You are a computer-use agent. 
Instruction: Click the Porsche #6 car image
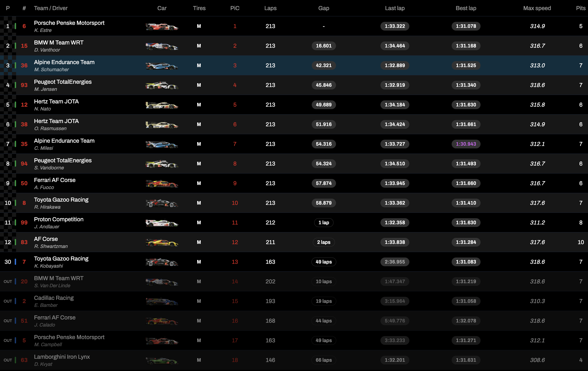pos(162,26)
